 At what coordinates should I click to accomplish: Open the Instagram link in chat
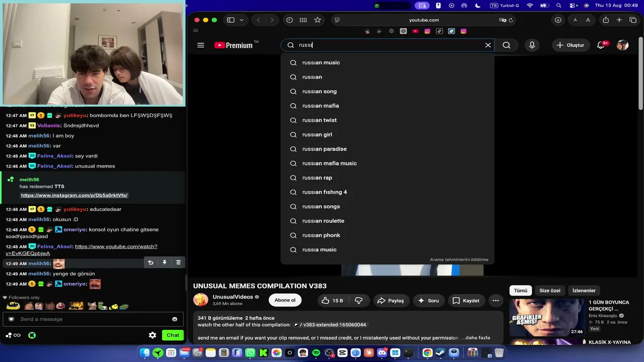74,195
